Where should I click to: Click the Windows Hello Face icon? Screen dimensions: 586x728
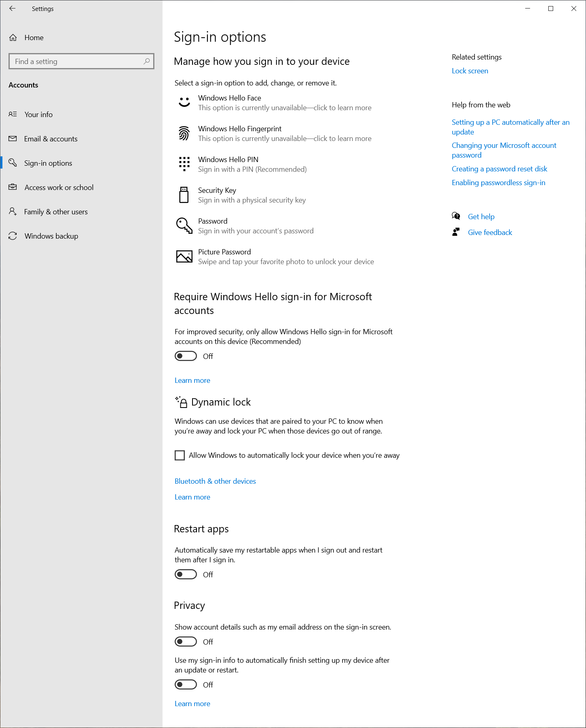184,102
